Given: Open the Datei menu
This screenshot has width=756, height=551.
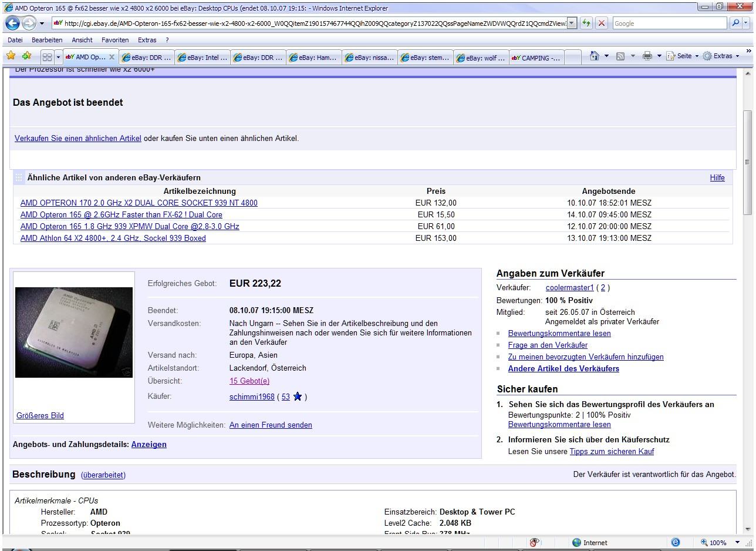Looking at the screenshot, I should (x=15, y=40).
